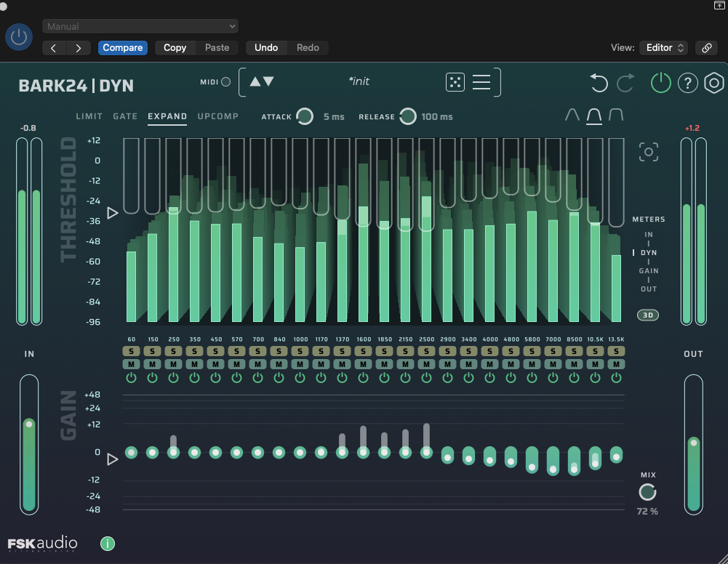Toggle the MIDI indicator circle
This screenshot has width=728, height=564.
point(225,81)
